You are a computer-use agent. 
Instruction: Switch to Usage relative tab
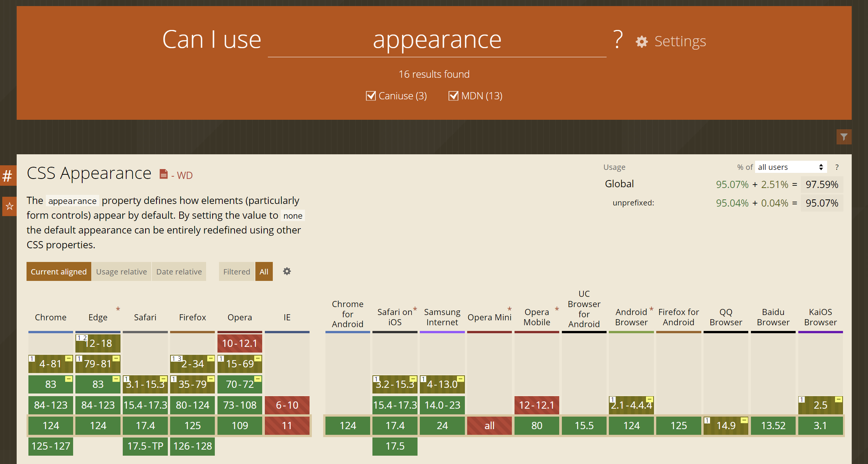pyautogui.click(x=121, y=272)
